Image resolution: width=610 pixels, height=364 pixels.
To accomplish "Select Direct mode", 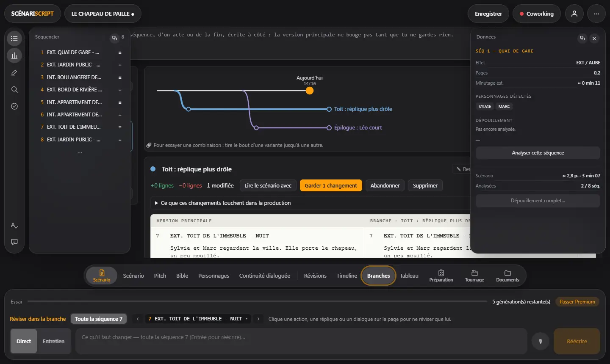I will pos(24,341).
